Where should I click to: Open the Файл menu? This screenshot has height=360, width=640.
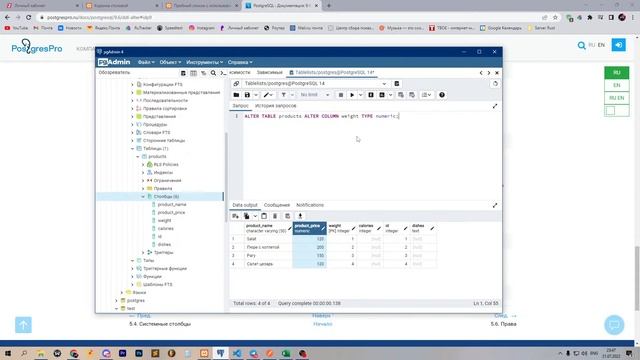point(146,62)
